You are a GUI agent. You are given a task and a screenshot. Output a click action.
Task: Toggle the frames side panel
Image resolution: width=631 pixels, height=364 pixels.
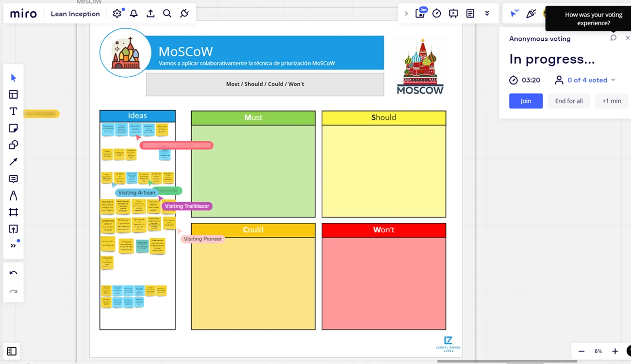(12, 351)
